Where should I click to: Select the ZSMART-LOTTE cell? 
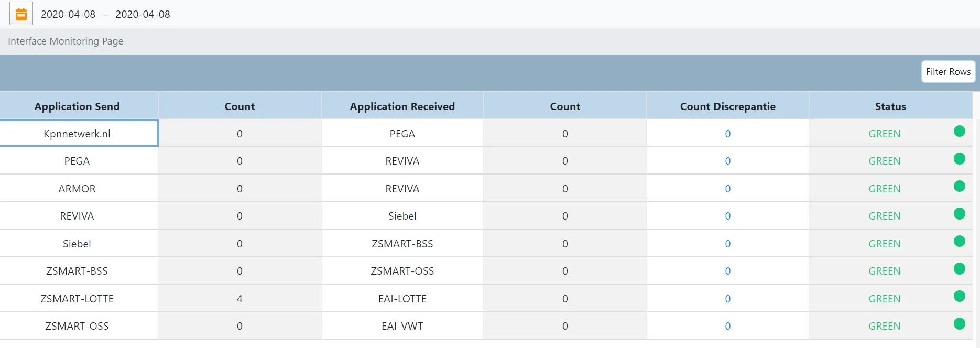(79, 299)
